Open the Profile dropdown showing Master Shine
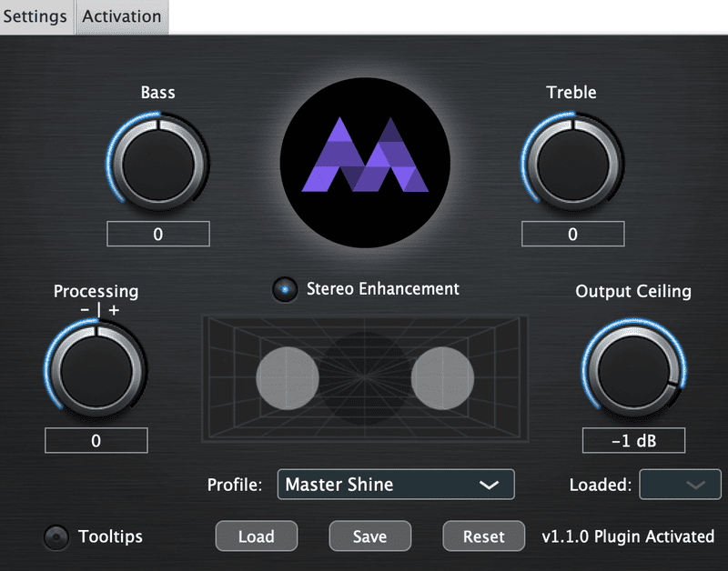Image resolution: width=728 pixels, height=571 pixels. click(x=396, y=485)
